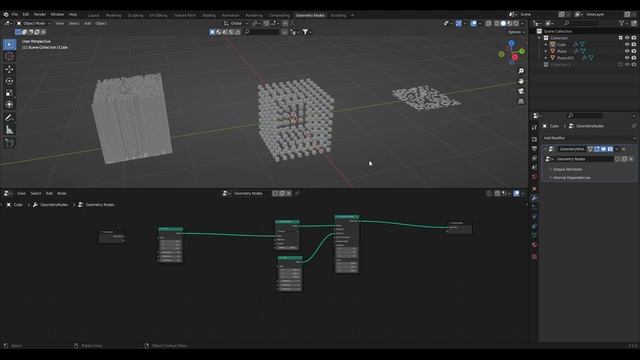Click the blue Z axis on navigation gizmo
The height and width of the screenshot is (360, 640).
tap(511, 43)
